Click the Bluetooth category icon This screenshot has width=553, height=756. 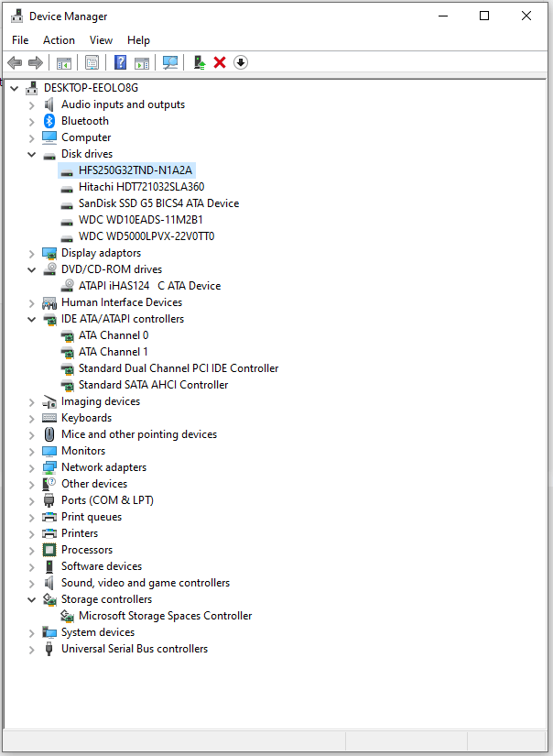(49, 121)
